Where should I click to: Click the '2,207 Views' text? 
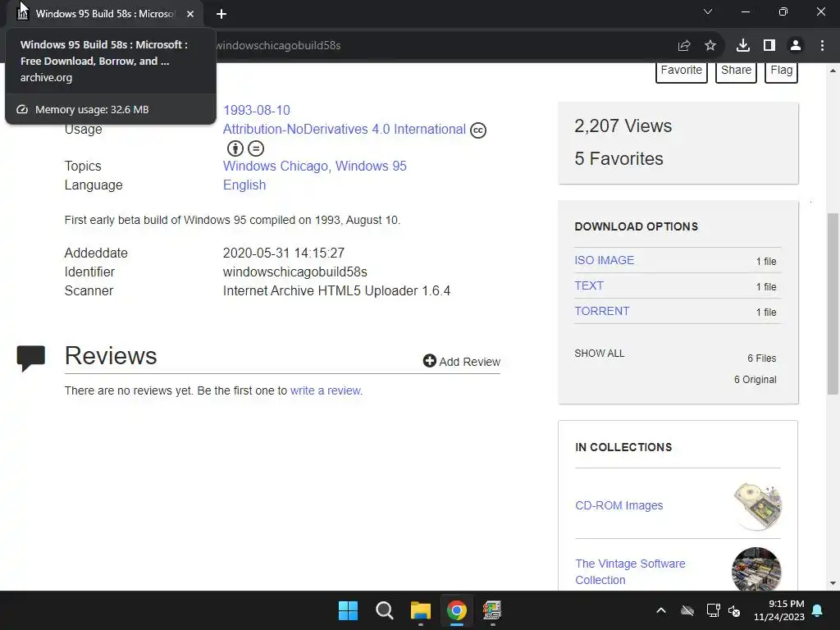click(x=623, y=126)
